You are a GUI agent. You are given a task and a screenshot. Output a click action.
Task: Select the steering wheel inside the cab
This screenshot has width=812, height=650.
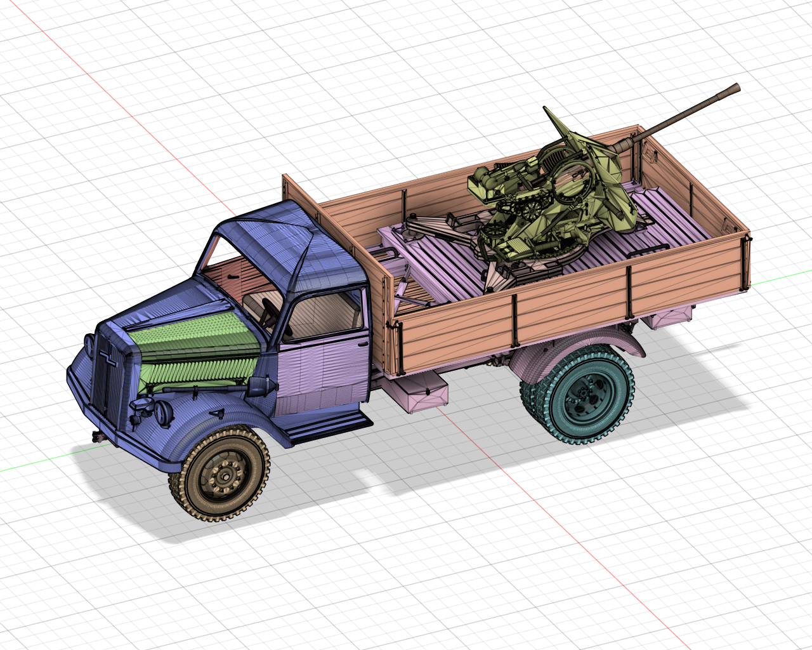pos(271,311)
